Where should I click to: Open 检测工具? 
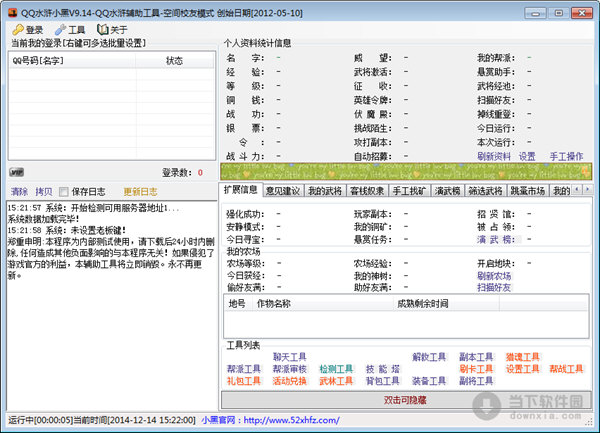pos(336,369)
